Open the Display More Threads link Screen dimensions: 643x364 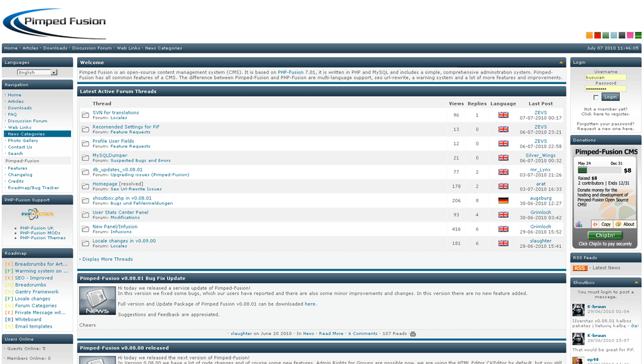click(x=107, y=259)
